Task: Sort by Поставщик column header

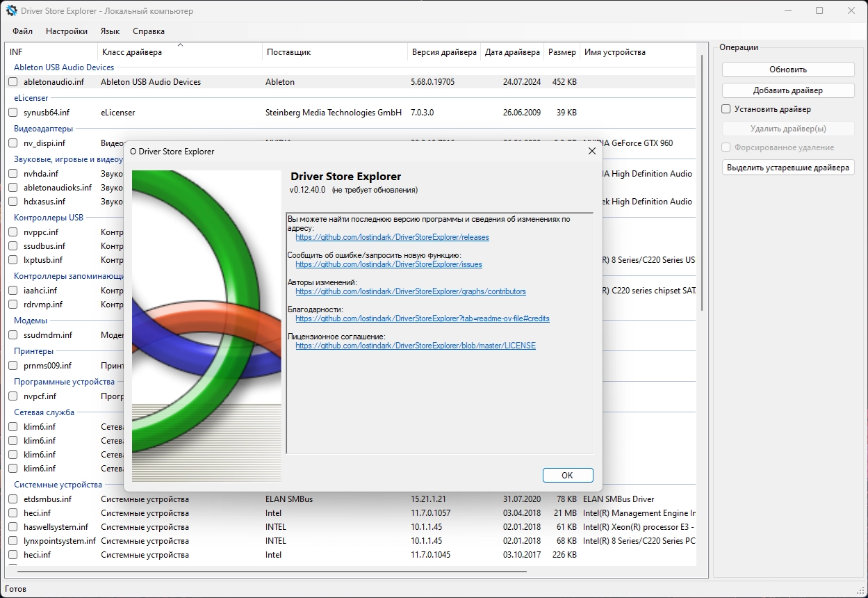Action: [335, 52]
